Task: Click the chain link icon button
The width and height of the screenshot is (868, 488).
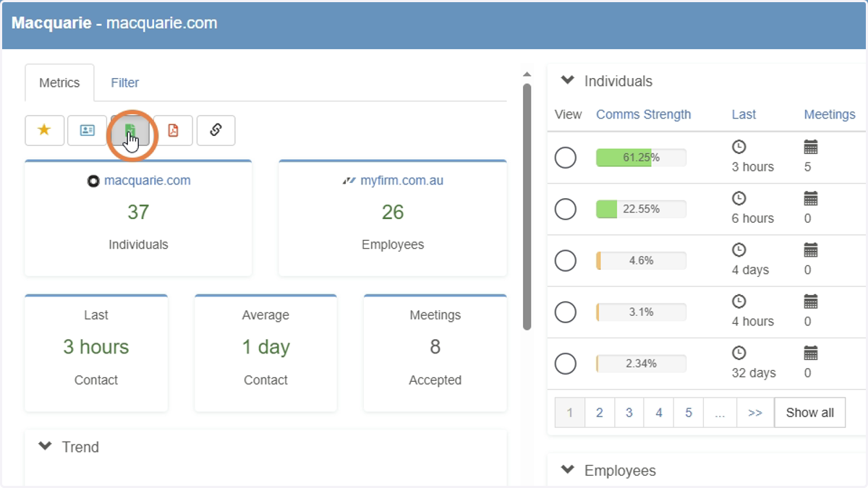Action: (216, 130)
